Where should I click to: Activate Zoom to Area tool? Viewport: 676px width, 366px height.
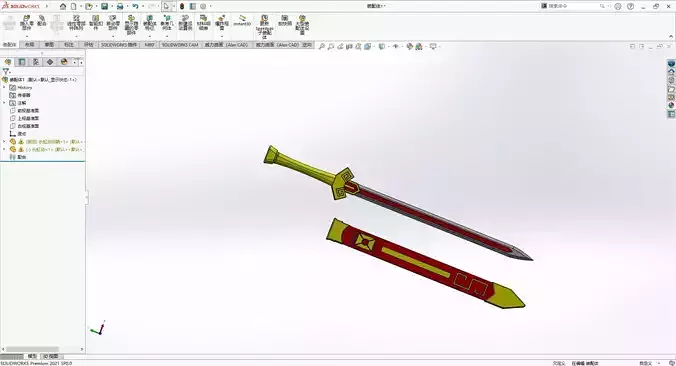point(331,47)
